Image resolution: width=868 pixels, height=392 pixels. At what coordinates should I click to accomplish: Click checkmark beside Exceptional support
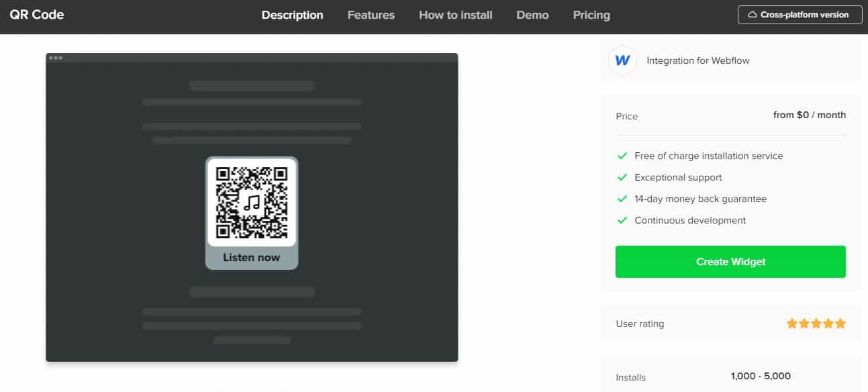coord(622,177)
